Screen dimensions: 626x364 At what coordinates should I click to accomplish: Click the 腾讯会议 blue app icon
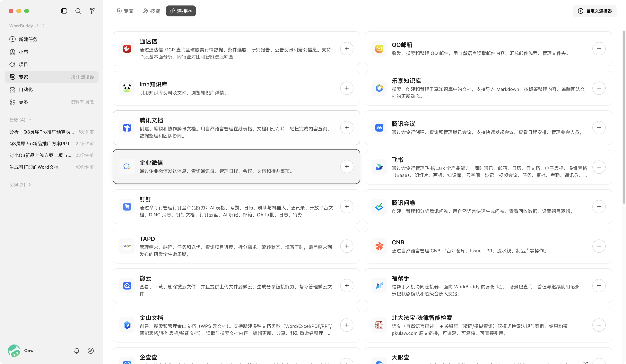pyautogui.click(x=379, y=128)
